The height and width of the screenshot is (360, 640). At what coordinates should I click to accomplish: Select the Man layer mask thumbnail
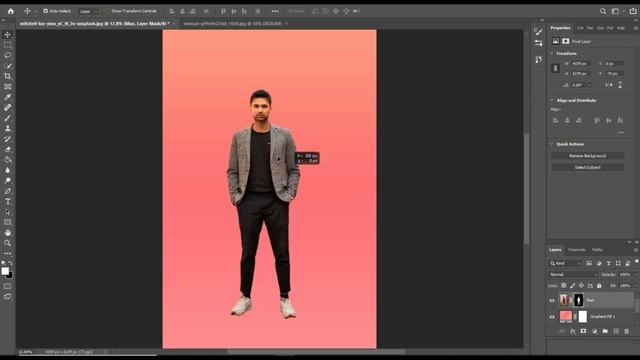(x=579, y=300)
